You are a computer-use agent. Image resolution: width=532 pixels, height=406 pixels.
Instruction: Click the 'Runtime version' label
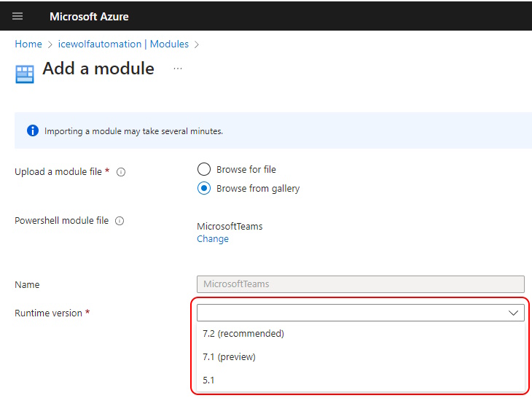pos(48,313)
